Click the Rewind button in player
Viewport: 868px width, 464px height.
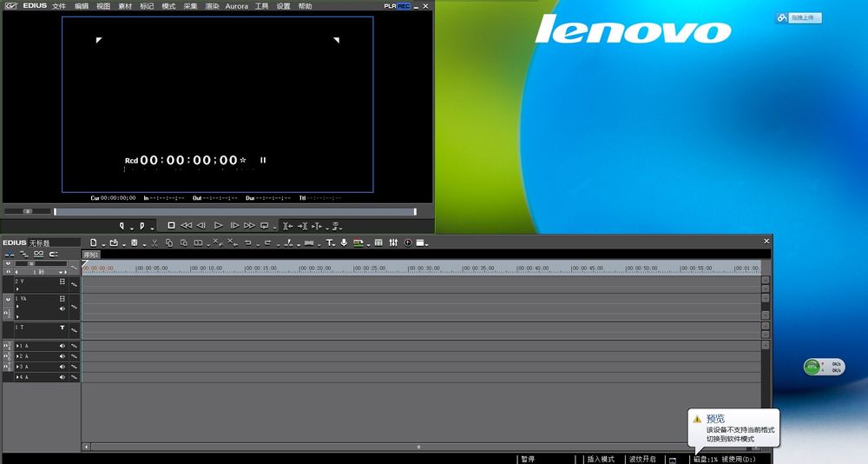point(187,226)
